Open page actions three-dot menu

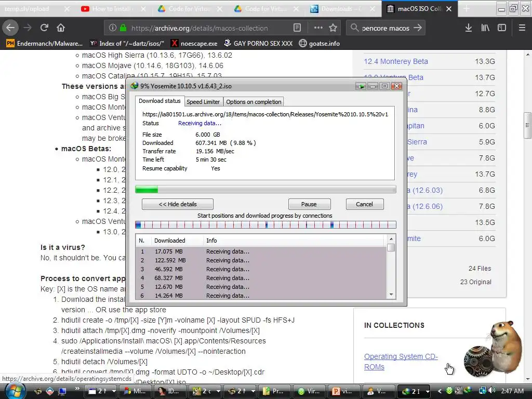click(x=318, y=28)
